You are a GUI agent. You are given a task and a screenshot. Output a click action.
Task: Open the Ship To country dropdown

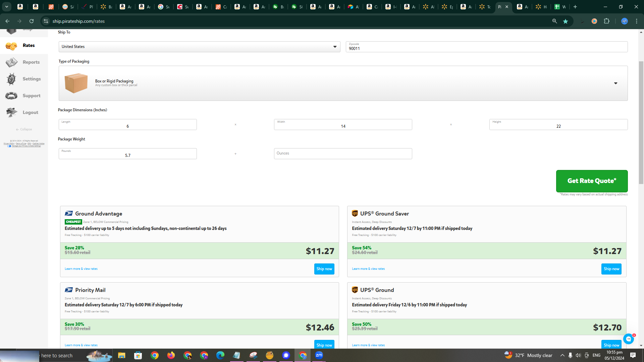click(199, 47)
